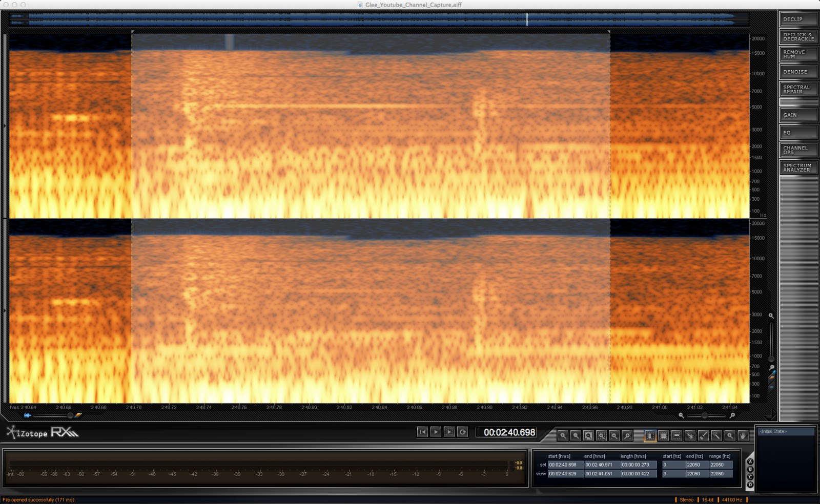Click the leftmost Zoom In magnifier
This screenshot has width=820, height=504.
[x=563, y=436]
